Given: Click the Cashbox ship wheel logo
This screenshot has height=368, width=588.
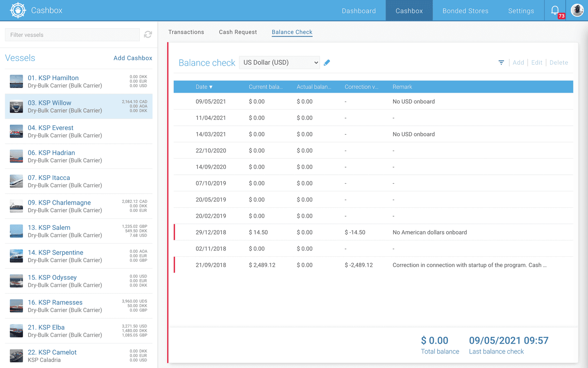Looking at the screenshot, I should (18, 11).
